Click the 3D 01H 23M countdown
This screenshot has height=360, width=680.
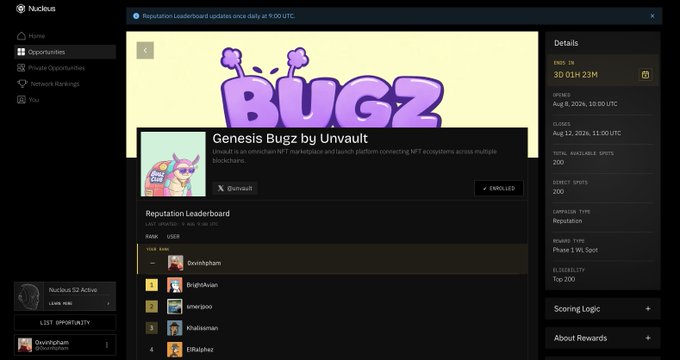(575, 75)
